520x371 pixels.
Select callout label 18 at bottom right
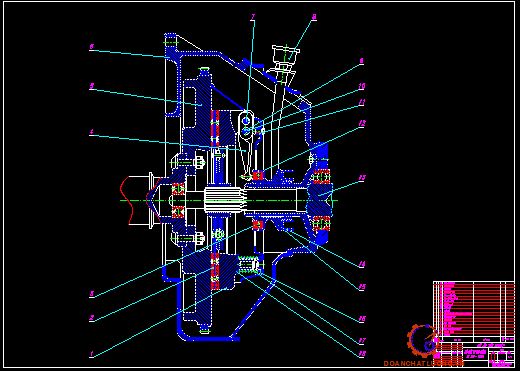362,354
